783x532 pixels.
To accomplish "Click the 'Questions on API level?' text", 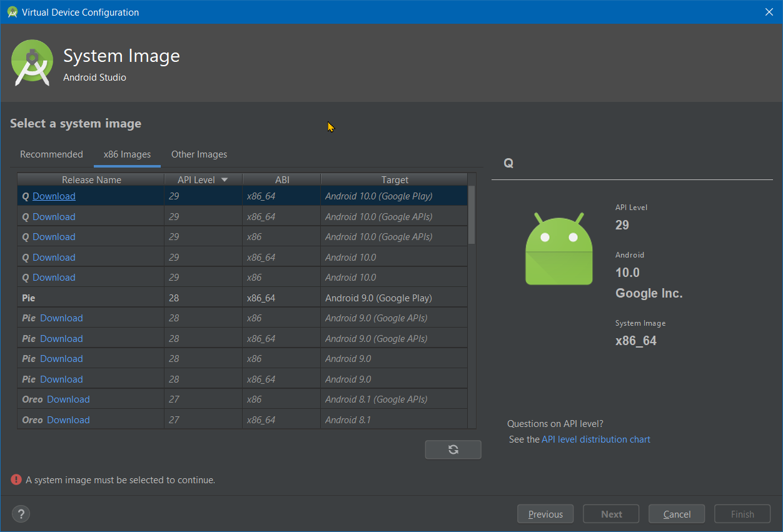I will pos(555,424).
